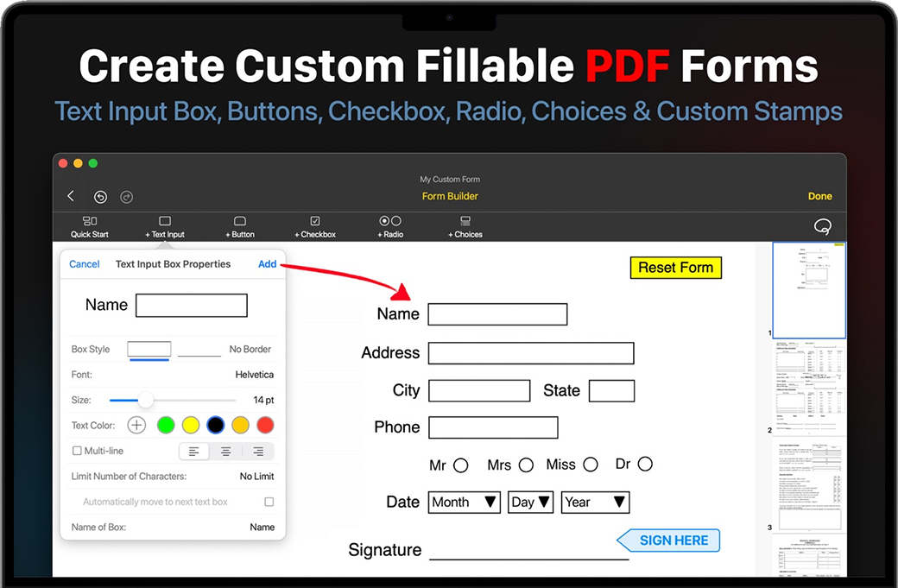
Task: Open the Day dropdown
Action: (530, 503)
